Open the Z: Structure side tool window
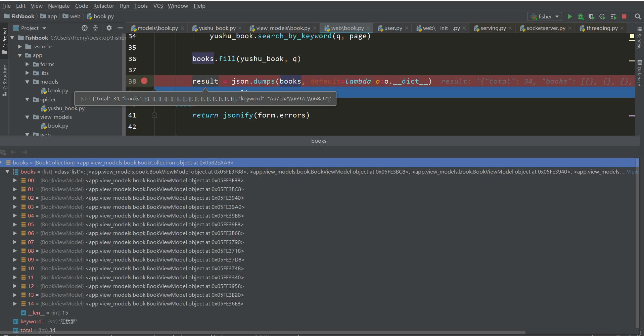 4,80
